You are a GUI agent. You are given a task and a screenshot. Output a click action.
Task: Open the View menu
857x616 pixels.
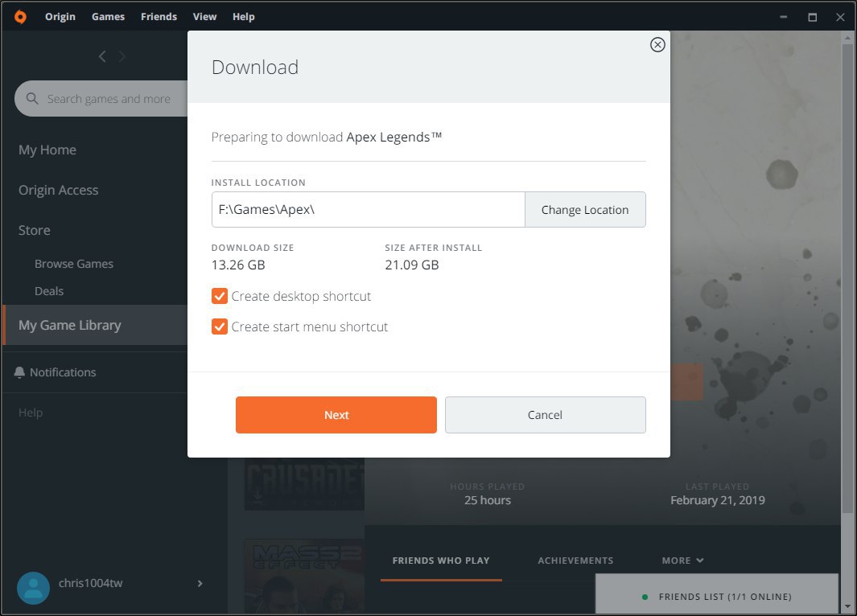tap(204, 17)
